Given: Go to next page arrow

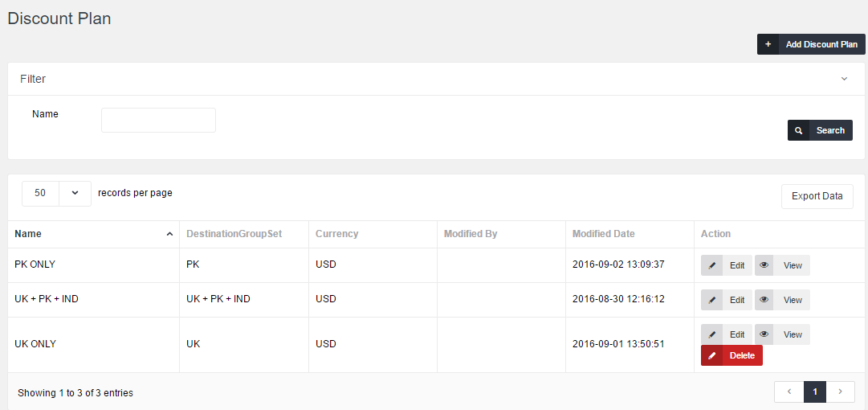Looking at the screenshot, I should [841, 392].
